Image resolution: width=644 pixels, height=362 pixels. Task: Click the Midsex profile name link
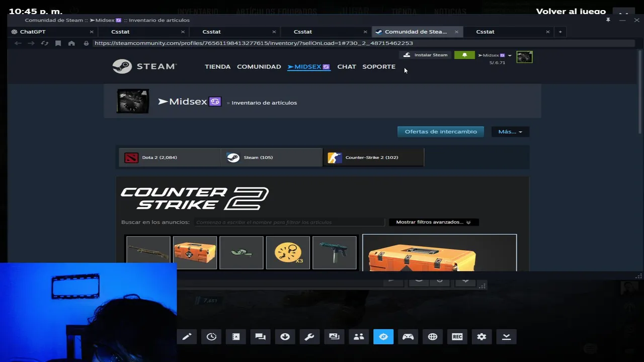coord(189,102)
